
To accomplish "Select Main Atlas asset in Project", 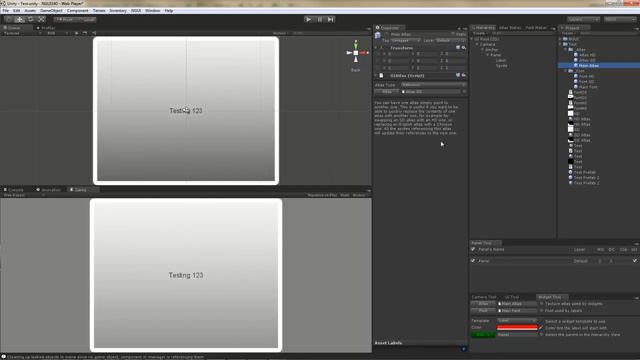I will pos(589,65).
